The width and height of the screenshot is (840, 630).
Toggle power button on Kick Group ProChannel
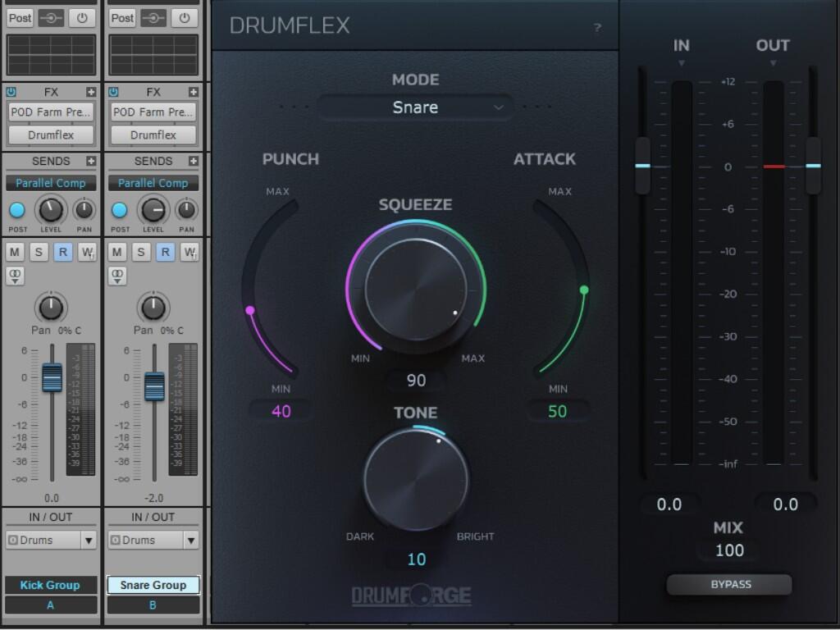81,18
